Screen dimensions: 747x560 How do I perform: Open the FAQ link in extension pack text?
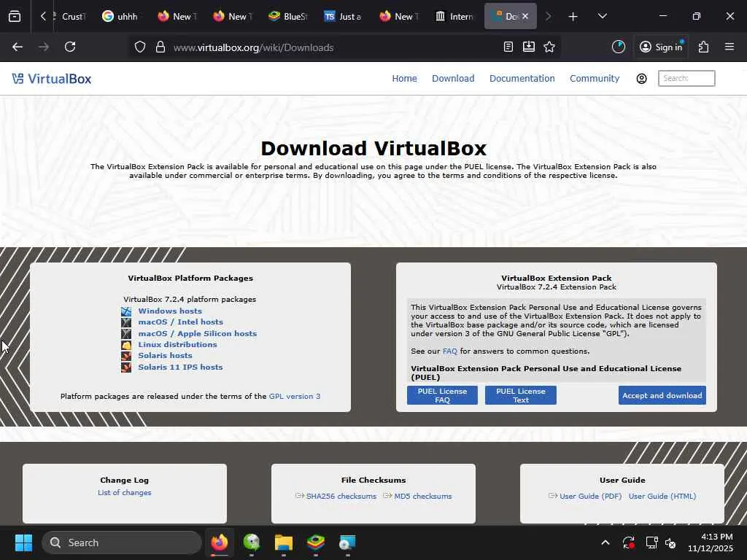(449, 351)
